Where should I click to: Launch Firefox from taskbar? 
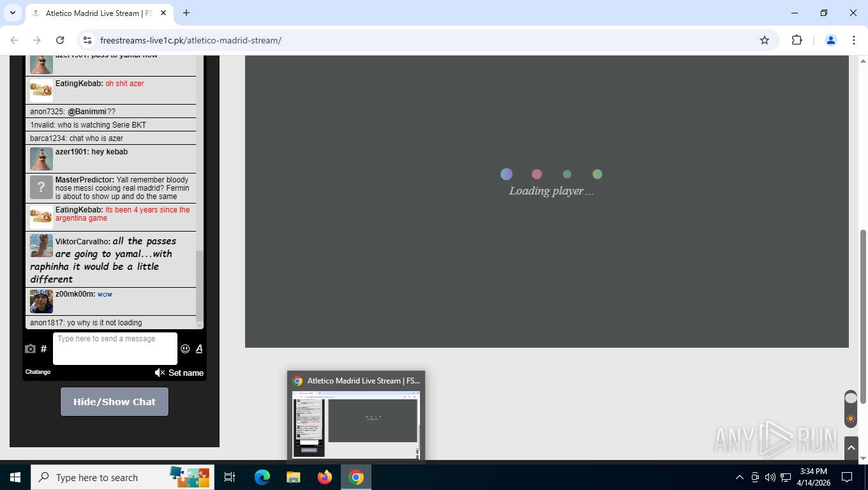325,477
